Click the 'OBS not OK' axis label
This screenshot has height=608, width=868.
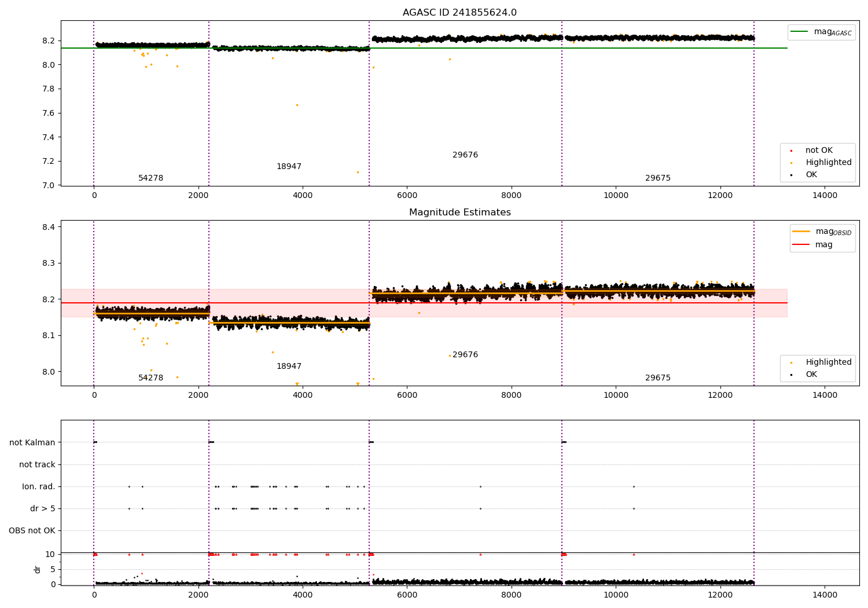tap(32, 531)
